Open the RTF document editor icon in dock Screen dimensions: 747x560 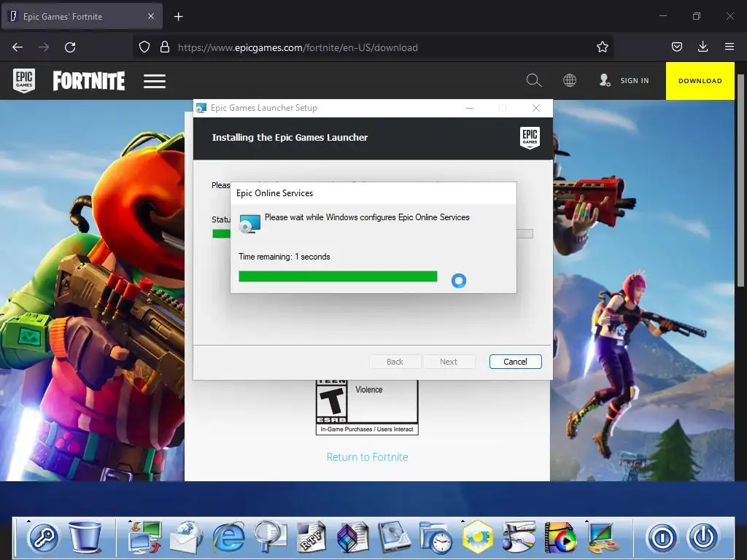pyautogui.click(x=311, y=537)
